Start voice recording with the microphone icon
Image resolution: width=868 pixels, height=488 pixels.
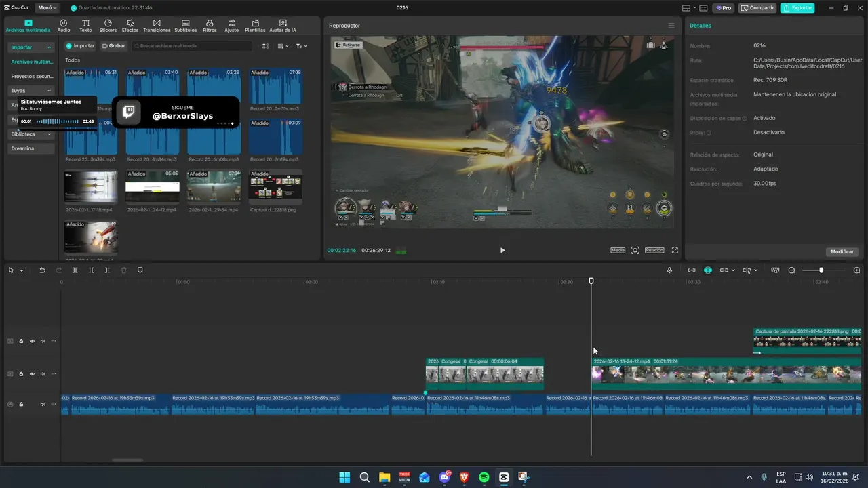[x=669, y=270]
